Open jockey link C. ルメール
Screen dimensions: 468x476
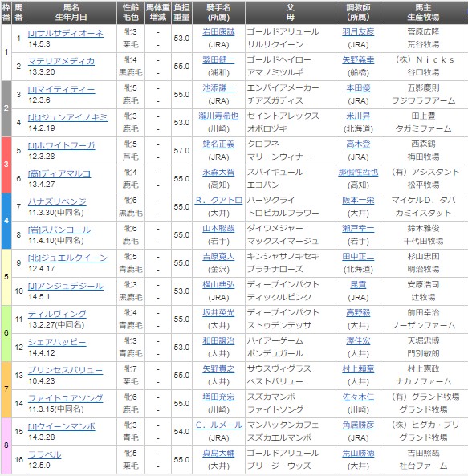tap(219, 425)
